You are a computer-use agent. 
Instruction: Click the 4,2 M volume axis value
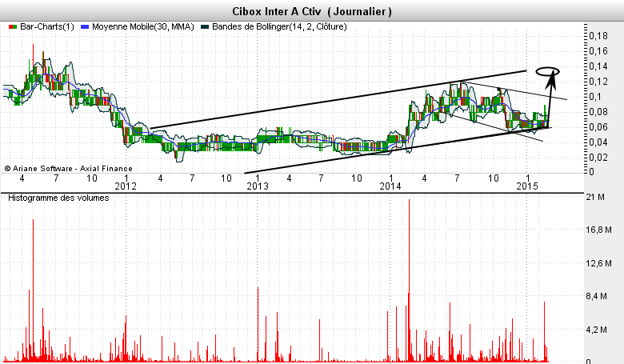point(597,330)
